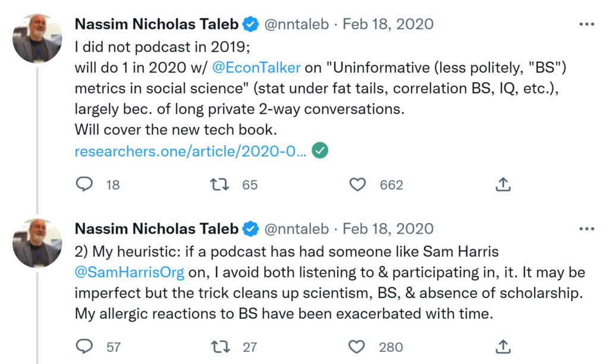
Task: Reply to the first tweet about podcasting
Action: (x=85, y=185)
